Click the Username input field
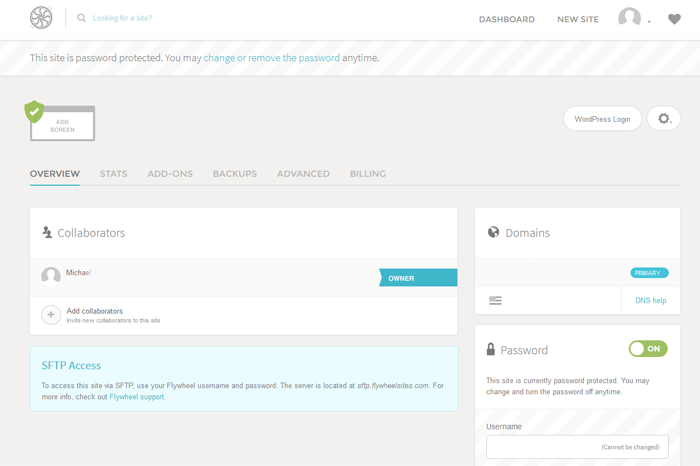This screenshot has width=700, height=466. (x=577, y=447)
